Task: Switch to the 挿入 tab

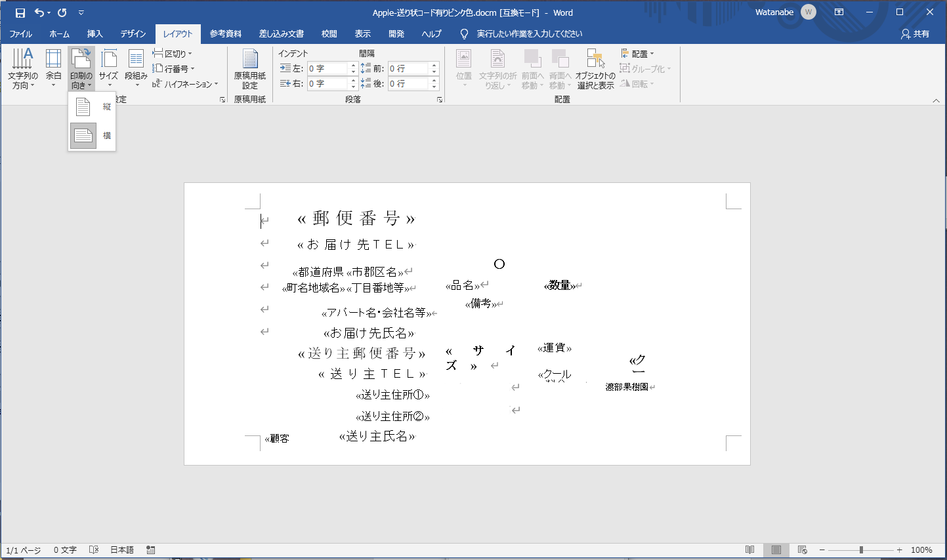Action: click(95, 33)
